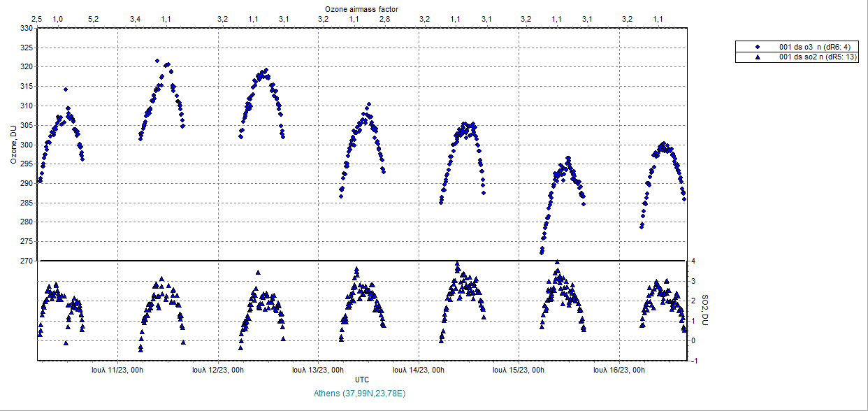The height and width of the screenshot is (411, 868).
Task: Click the "Ozone, DU" left axis label
Action: coord(13,143)
